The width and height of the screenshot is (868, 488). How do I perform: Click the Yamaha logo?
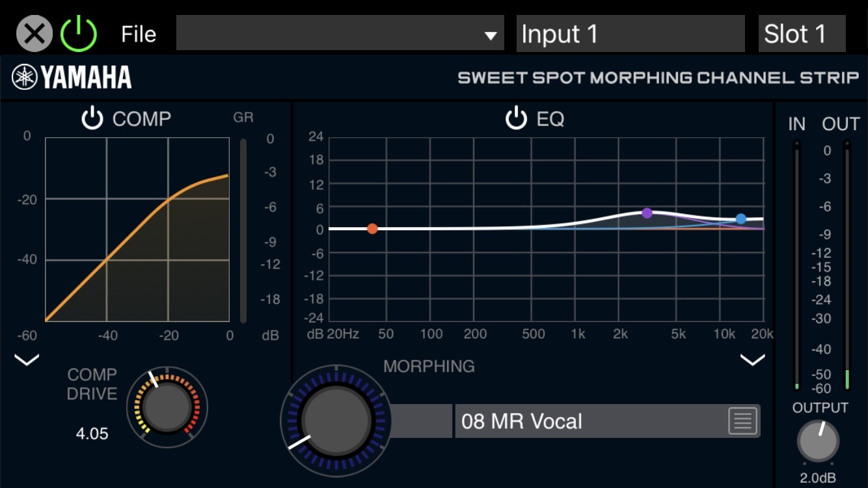click(72, 77)
